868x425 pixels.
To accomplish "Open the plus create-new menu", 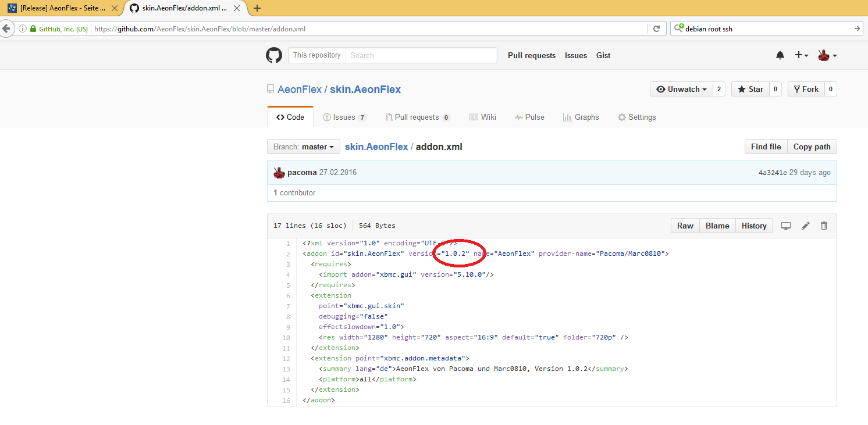I will pos(801,55).
